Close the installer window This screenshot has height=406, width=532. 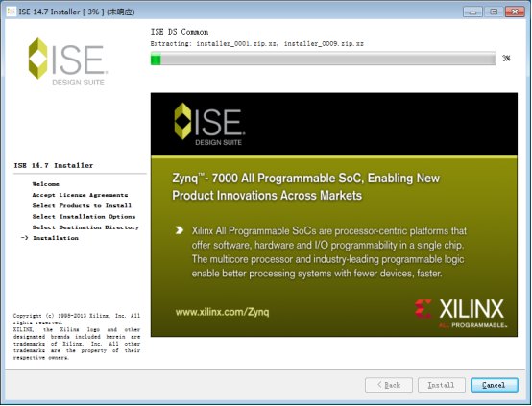point(515,12)
